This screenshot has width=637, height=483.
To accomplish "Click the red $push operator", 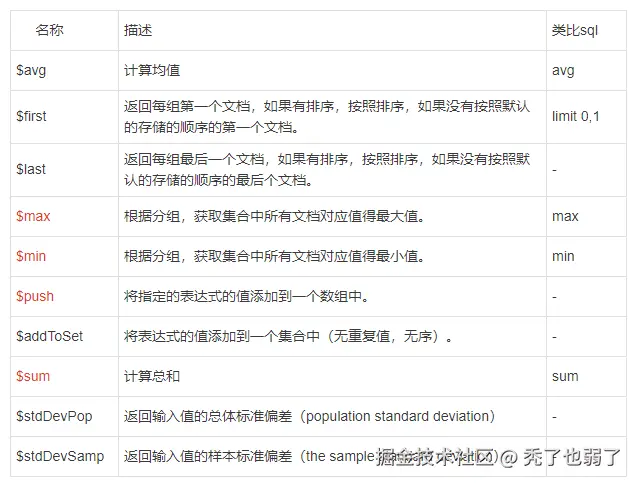I will coord(35,296).
